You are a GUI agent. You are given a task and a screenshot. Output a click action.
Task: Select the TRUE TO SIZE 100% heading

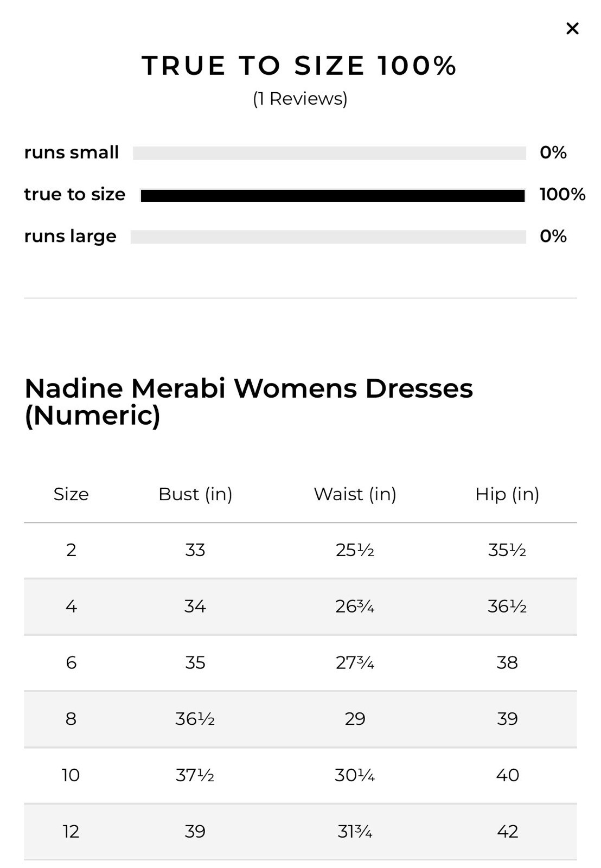300,66
